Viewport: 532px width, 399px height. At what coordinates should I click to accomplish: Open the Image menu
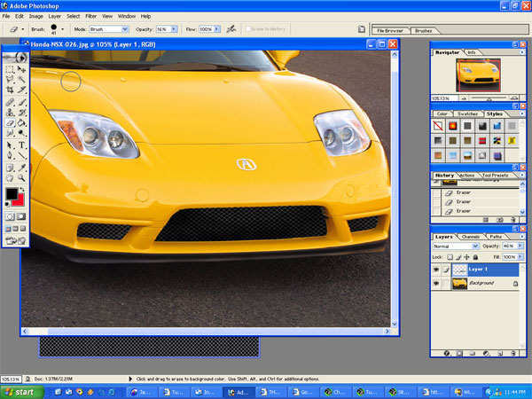coord(36,16)
